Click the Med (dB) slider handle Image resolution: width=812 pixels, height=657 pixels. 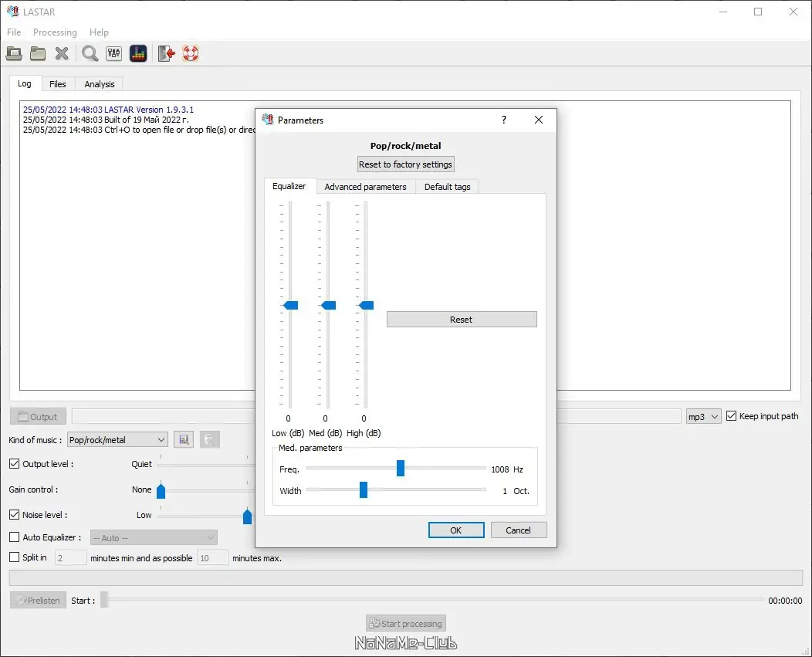click(x=328, y=305)
